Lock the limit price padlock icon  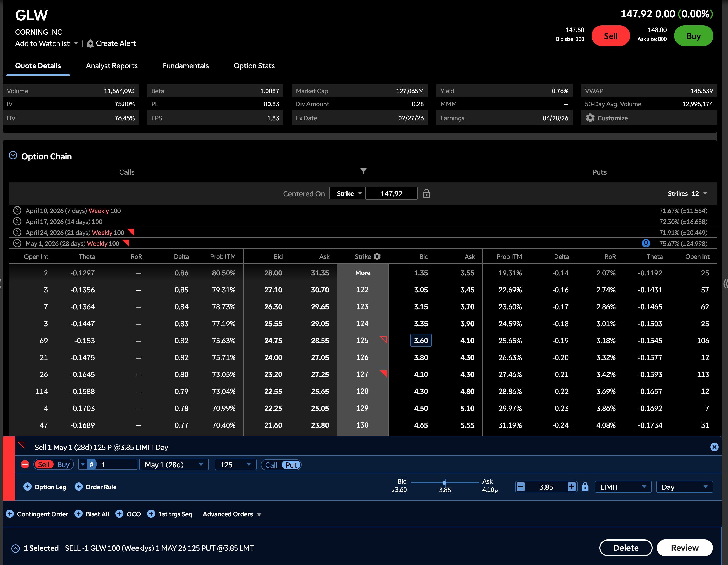[x=585, y=487]
